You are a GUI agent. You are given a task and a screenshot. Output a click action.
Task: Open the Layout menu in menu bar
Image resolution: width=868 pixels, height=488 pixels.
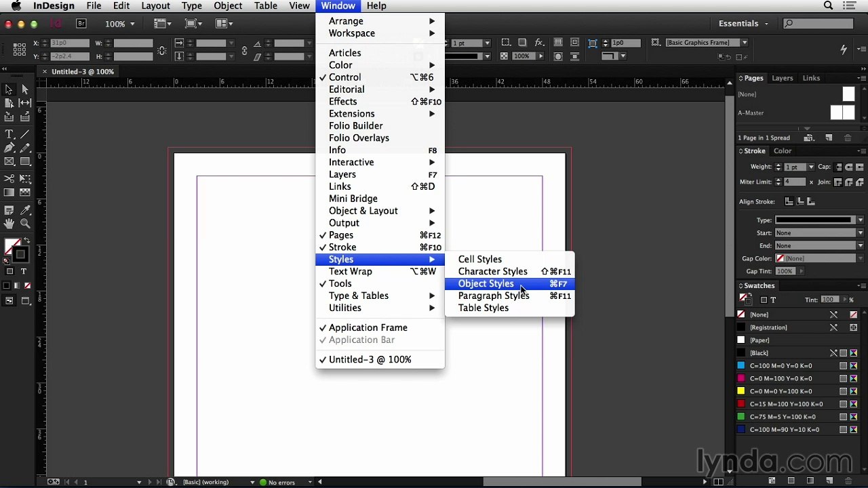coord(155,6)
